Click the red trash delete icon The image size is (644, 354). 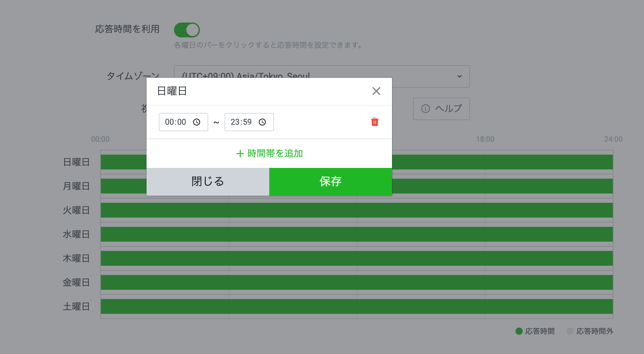pyautogui.click(x=375, y=122)
